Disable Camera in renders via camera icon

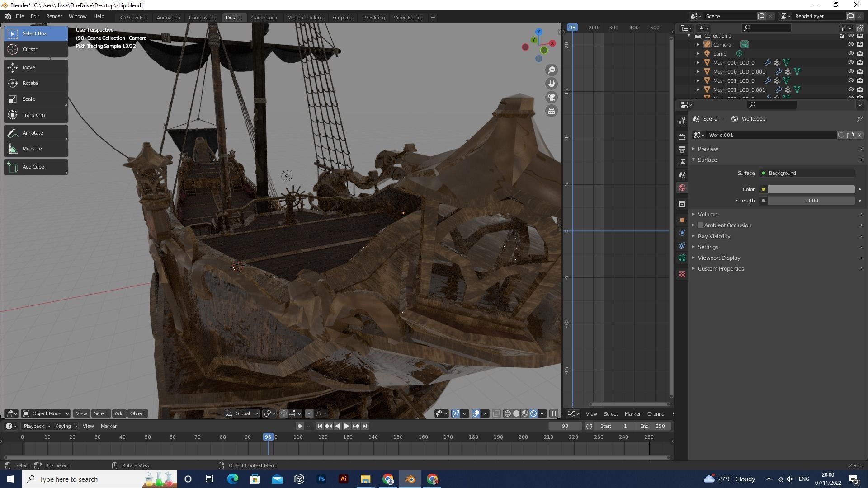(859, 44)
